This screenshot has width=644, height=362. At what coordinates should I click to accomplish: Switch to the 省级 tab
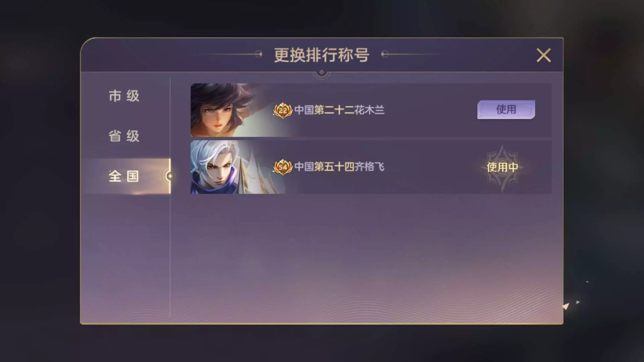[x=124, y=136]
